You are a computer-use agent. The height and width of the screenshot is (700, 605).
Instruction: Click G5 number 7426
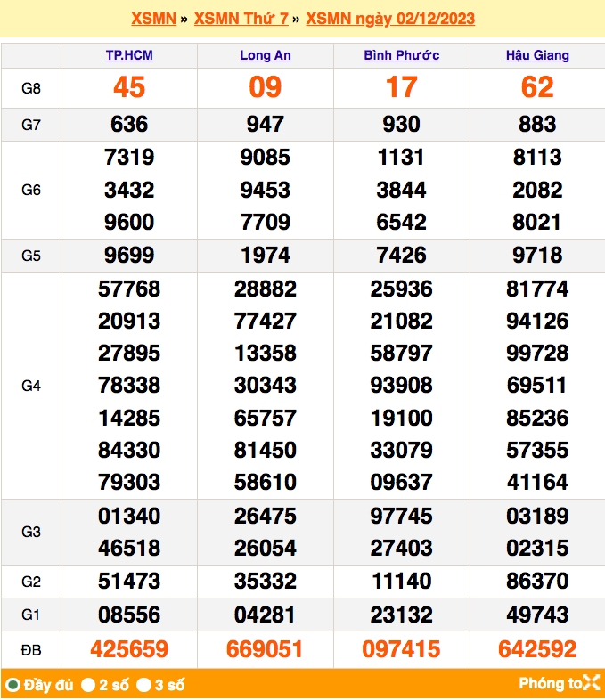coord(401,256)
